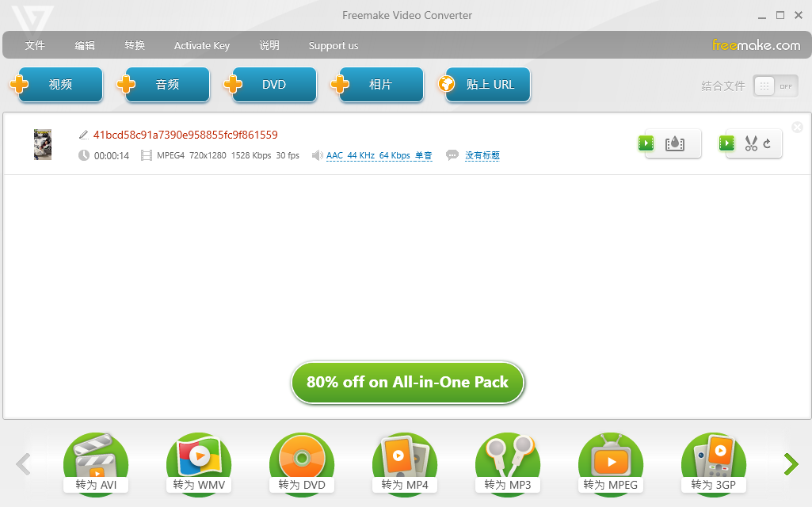Expand the AAC audio track settings
812x507 pixels.
coord(379,156)
